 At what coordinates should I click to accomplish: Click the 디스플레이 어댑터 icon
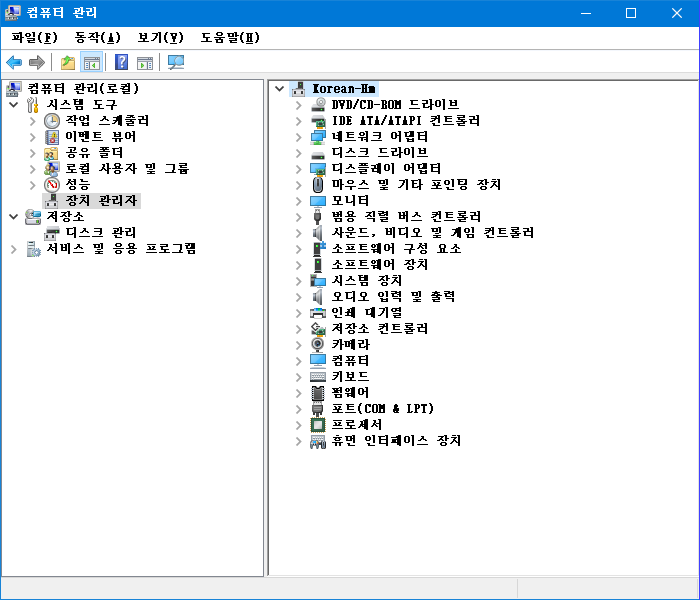click(318, 169)
